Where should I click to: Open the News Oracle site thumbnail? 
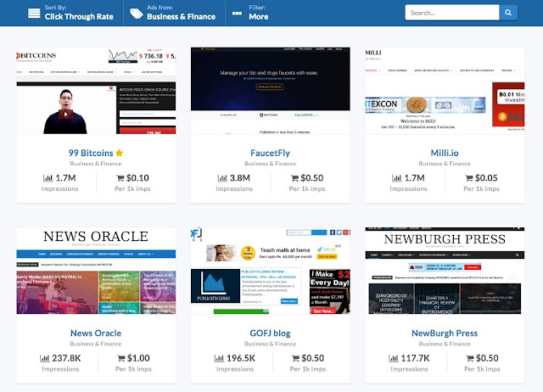(96, 271)
